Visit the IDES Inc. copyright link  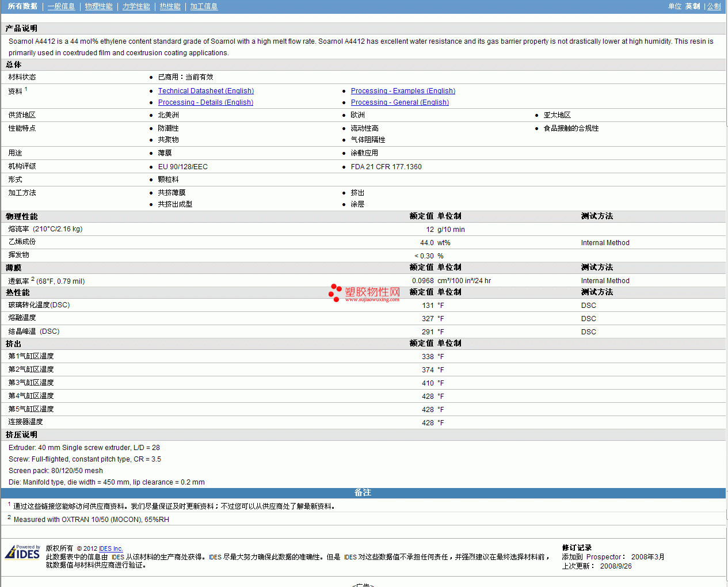click(110, 548)
